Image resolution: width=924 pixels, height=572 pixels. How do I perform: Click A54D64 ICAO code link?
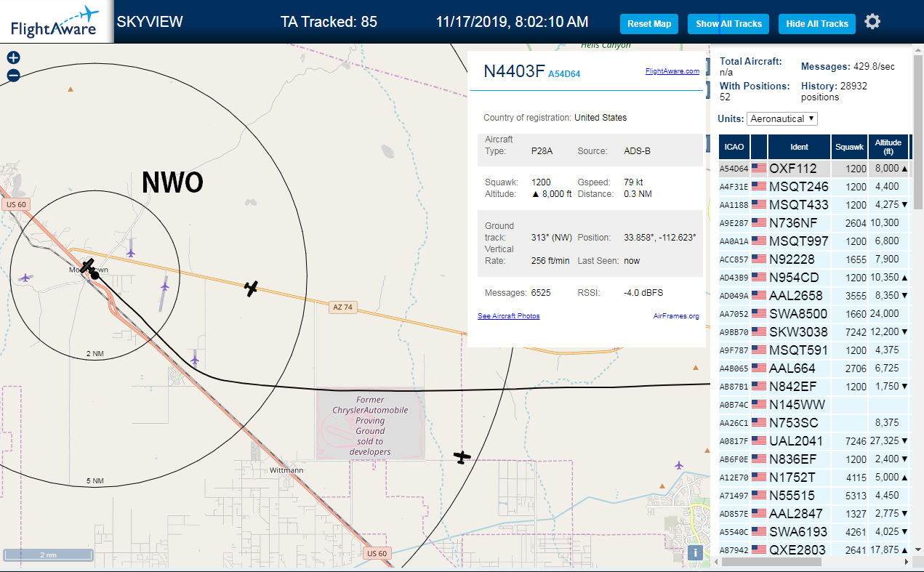[x=564, y=74]
